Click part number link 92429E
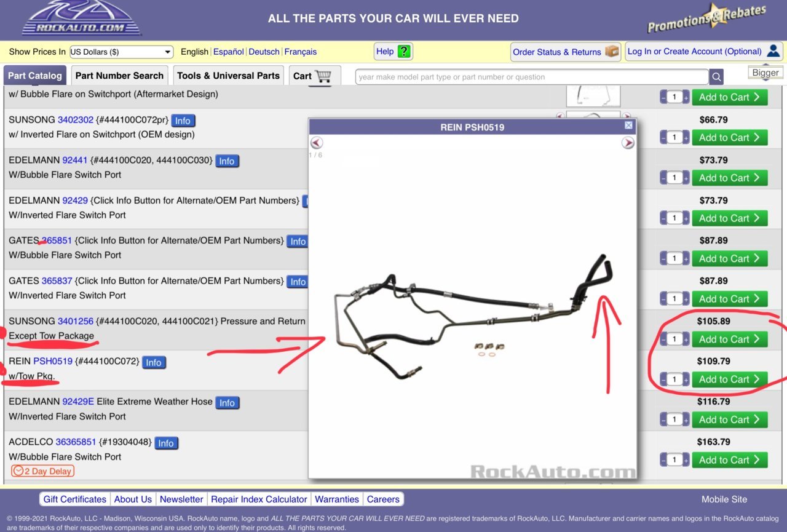Screen dimensions: 787x532 click(78, 402)
